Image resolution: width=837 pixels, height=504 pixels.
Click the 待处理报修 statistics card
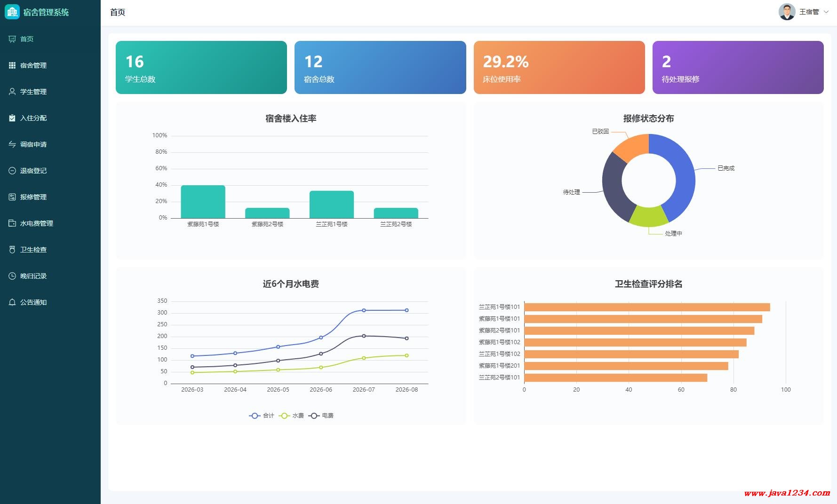(x=738, y=67)
